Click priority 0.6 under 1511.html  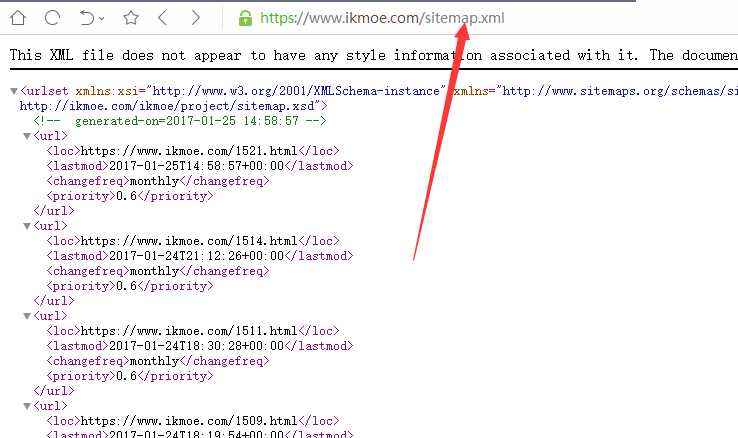click(126, 376)
